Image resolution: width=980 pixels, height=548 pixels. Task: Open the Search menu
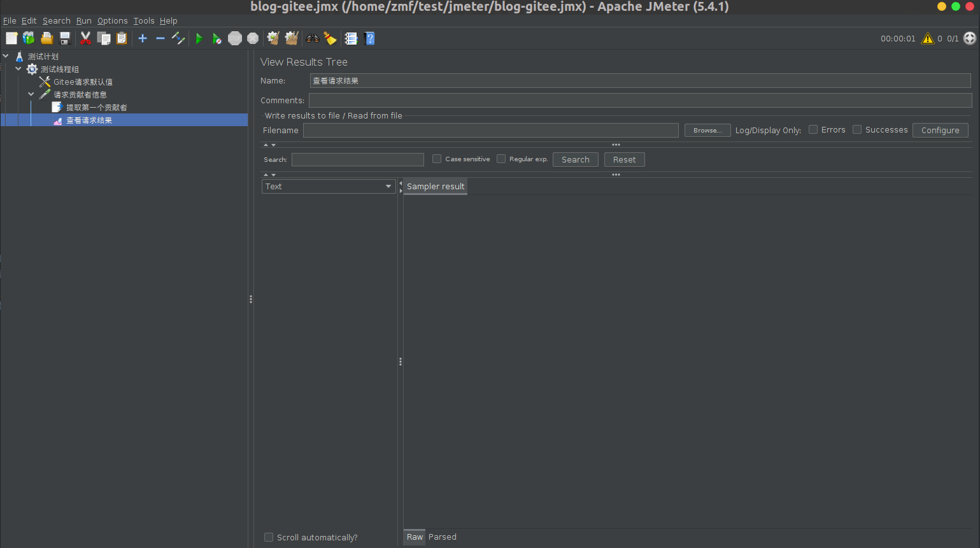point(56,20)
